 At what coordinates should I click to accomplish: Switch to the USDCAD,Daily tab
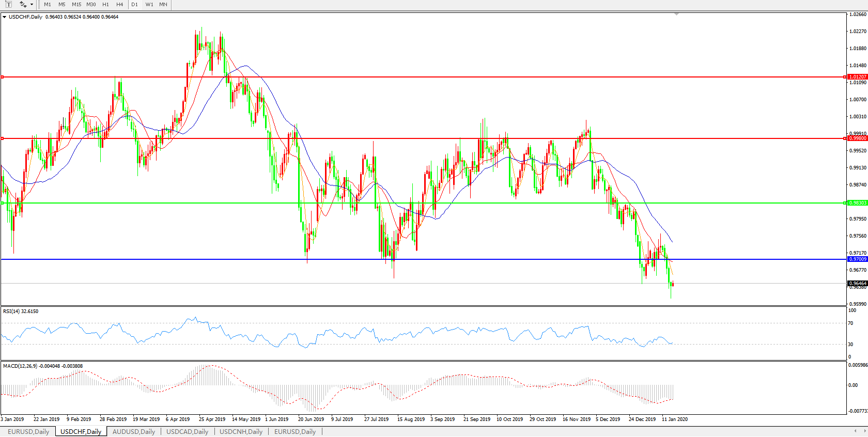point(187,432)
